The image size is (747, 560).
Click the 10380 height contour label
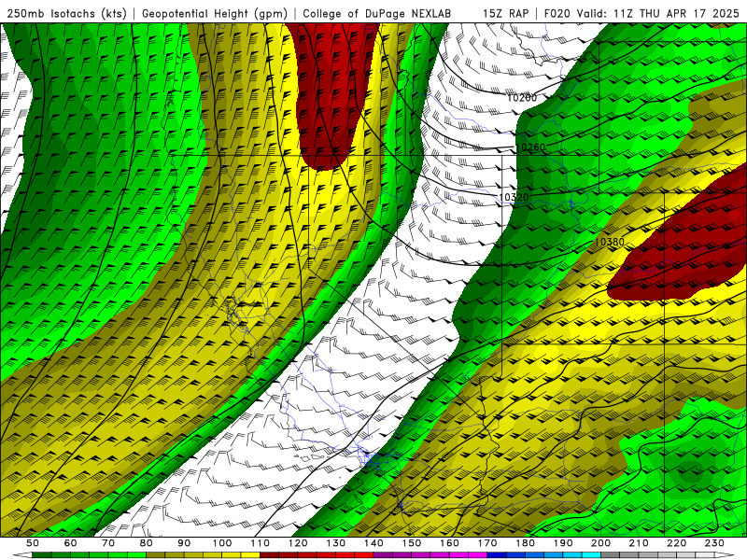click(x=610, y=242)
